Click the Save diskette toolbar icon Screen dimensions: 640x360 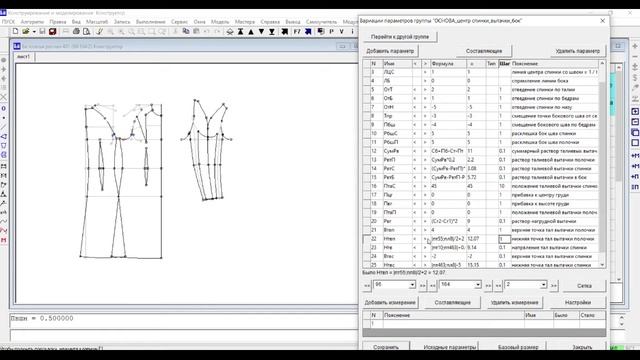42,31
